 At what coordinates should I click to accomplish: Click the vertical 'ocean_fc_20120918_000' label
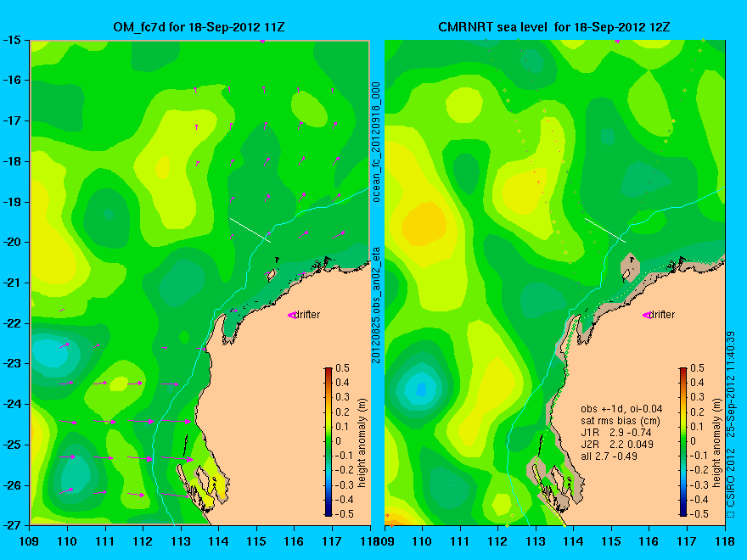[376, 142]
